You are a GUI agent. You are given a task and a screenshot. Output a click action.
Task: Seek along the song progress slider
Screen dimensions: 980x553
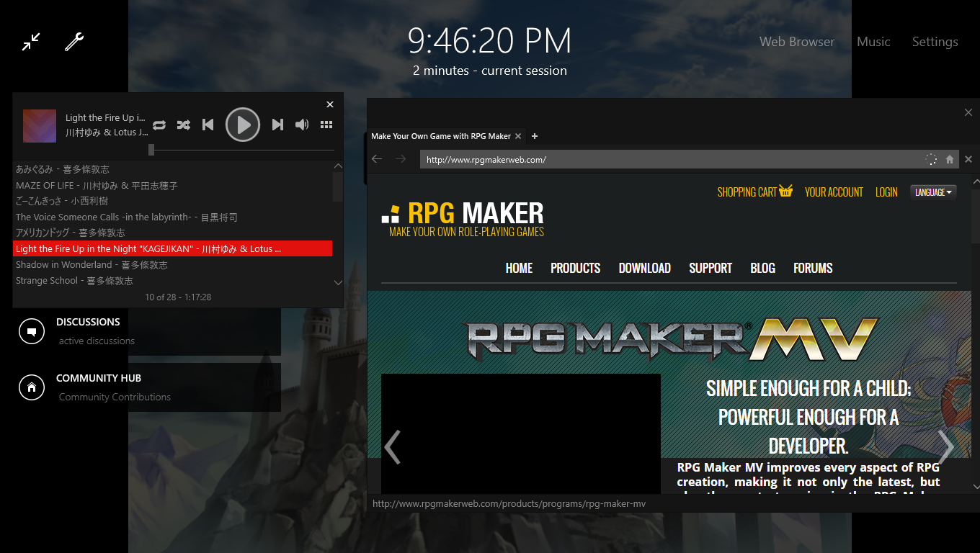[x=243, y=150]
